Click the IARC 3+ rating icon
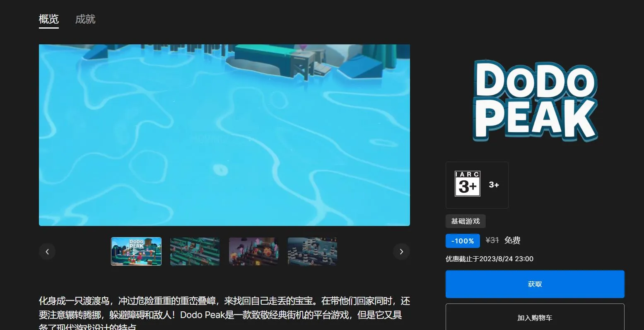The width and height of the screenshot is (644, 330). (x=468, y=184)
